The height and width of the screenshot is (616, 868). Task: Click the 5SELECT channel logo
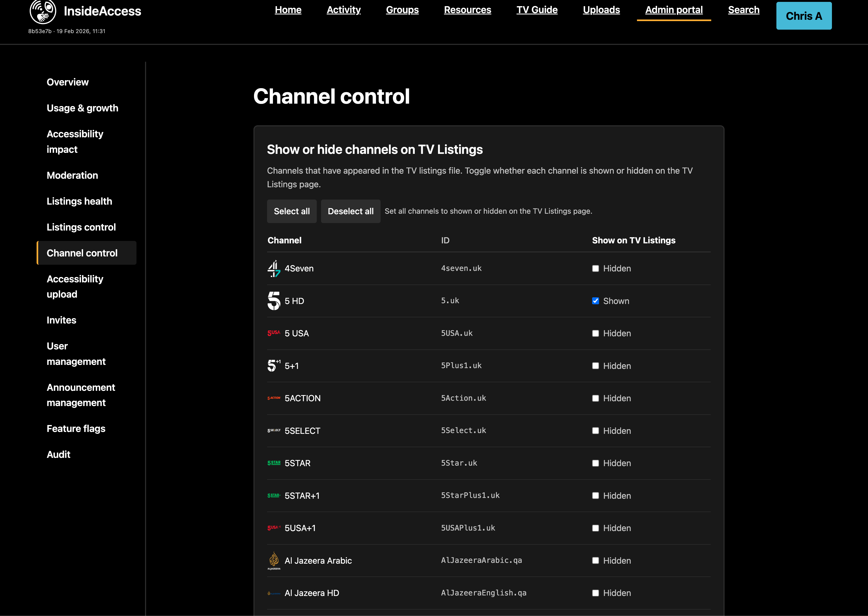[274, 431]
